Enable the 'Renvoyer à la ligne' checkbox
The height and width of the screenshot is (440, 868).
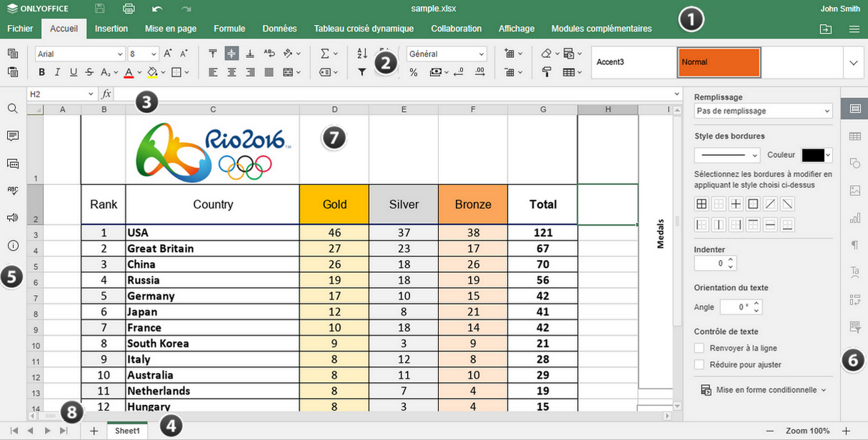(698, 348)
